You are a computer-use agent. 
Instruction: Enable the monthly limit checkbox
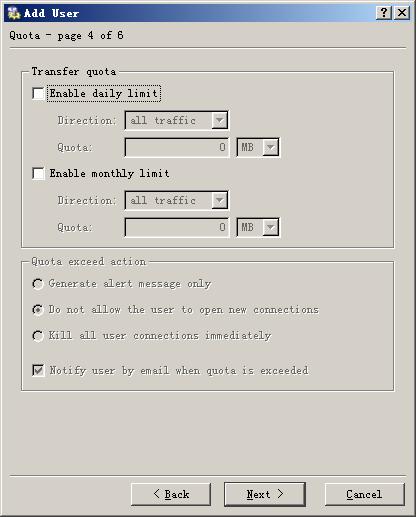point(38,173)
